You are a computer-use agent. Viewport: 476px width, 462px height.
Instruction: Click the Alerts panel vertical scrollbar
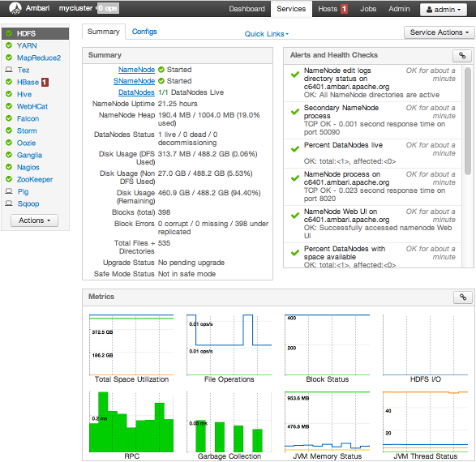468,122
